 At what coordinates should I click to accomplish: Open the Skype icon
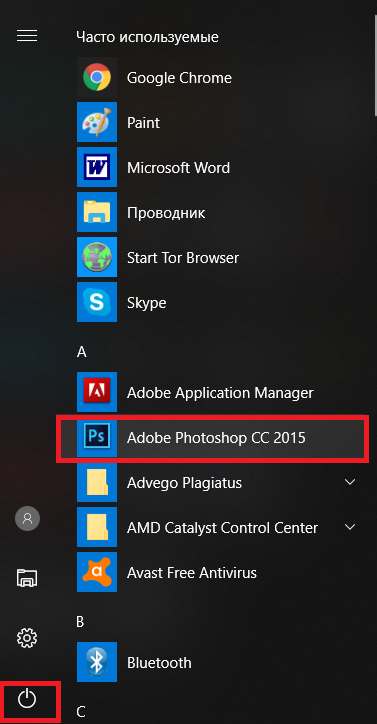(x=97, y=302)
